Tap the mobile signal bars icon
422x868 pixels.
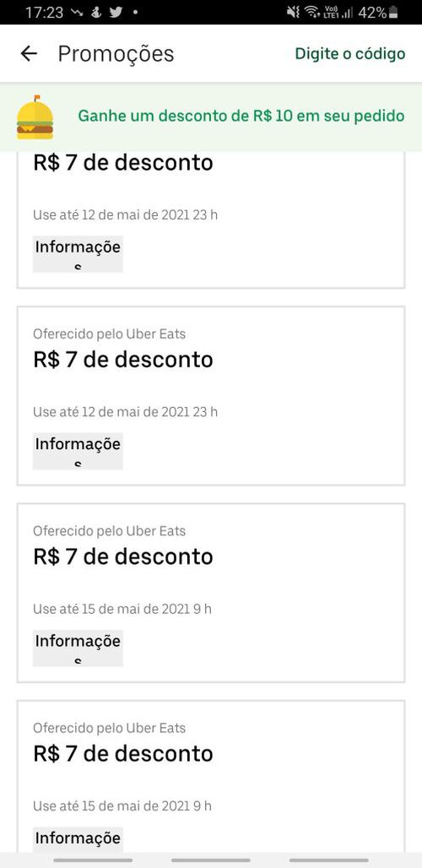[348, 12]
